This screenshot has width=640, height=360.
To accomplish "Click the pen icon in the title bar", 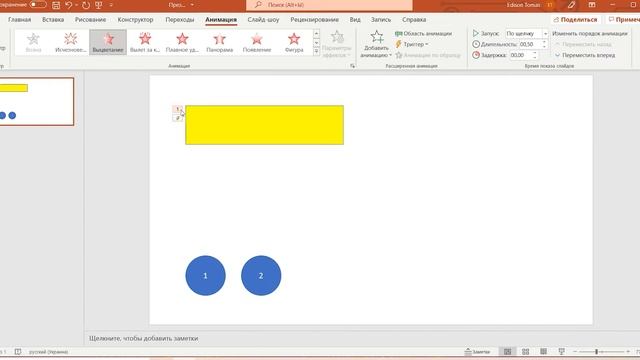I will click(571, 5).
